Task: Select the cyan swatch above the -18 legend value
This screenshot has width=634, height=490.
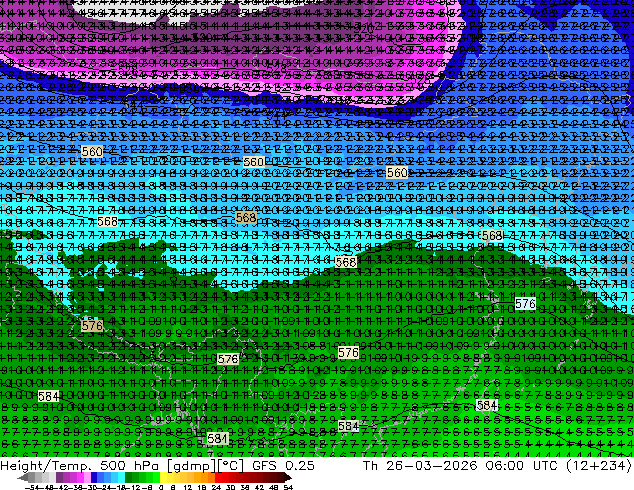Action: [x=121, y=477]
